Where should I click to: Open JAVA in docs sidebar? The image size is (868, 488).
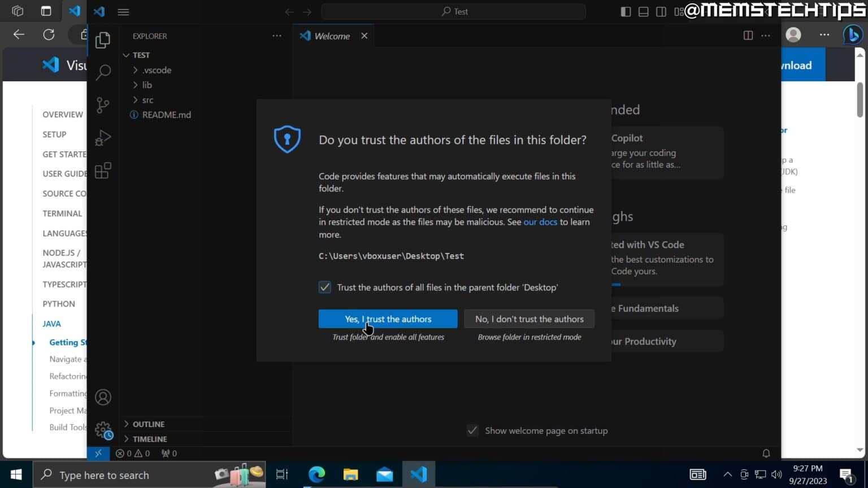pyautogui.click(x=51, y=323)
